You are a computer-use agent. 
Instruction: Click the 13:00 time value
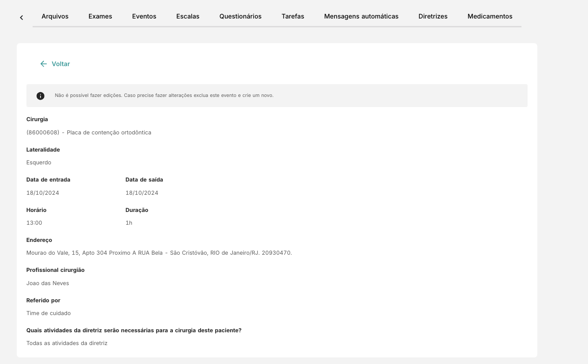coord(34,223)
